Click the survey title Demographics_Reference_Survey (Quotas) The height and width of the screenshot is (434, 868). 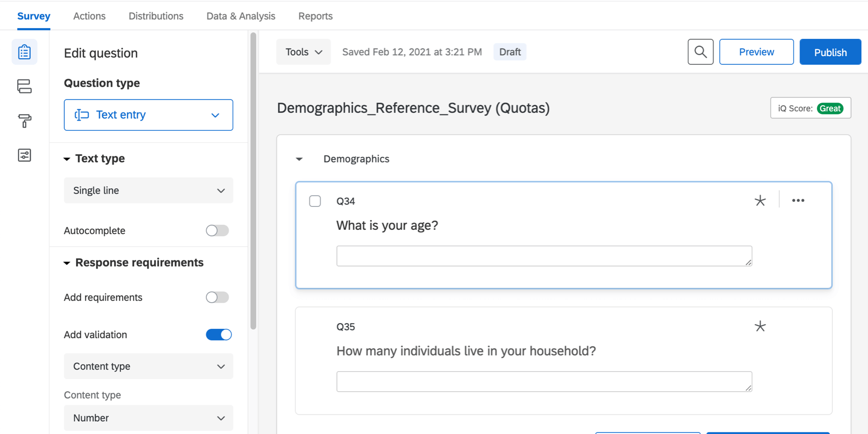click(x=414, y=108)
